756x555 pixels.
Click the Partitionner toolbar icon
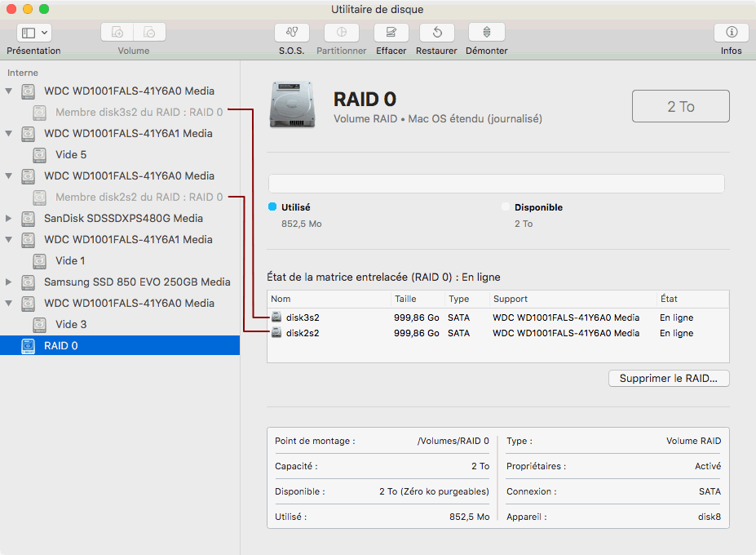tap(342, 33)
